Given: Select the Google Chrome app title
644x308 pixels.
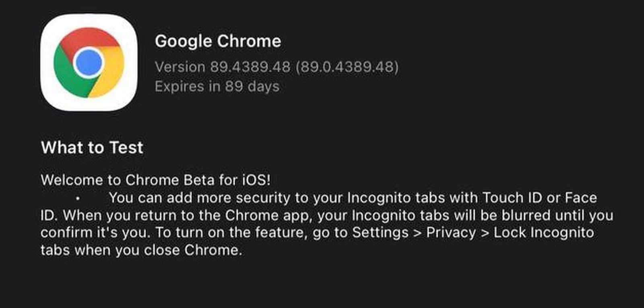Looking at the screenshot, I should coord(218,41).
